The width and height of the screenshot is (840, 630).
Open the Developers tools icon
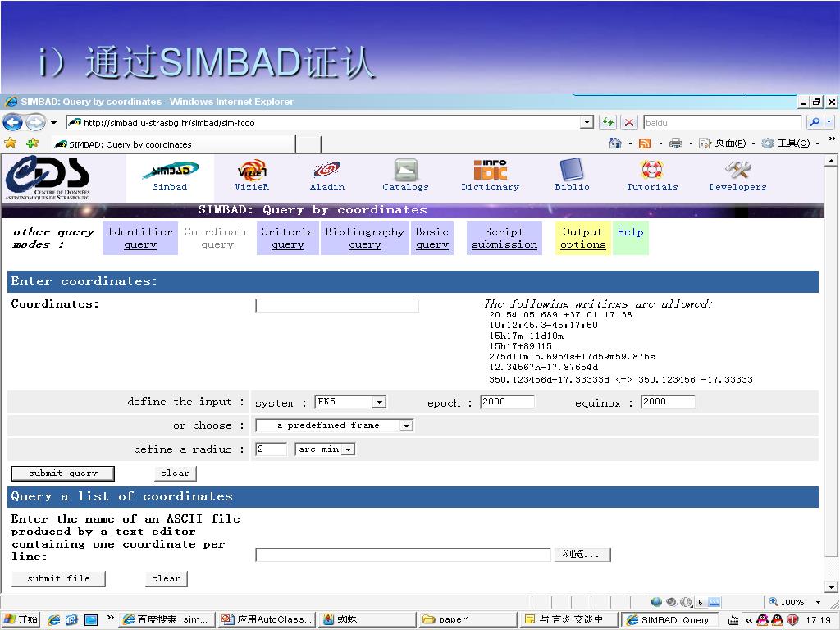pyautogui.click(x=737, y=176)
